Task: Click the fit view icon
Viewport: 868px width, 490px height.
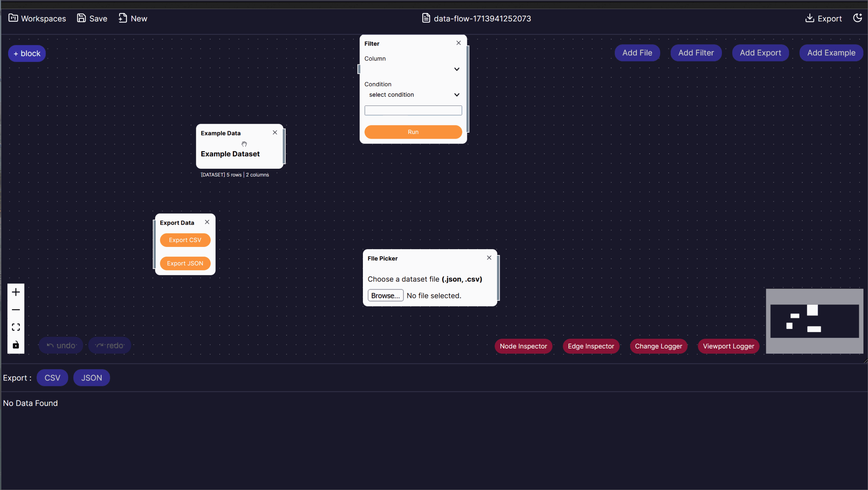Action: pos(16,327)
